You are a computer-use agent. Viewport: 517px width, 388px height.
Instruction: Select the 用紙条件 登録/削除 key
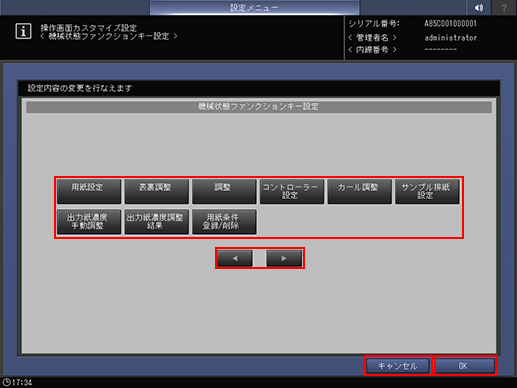(224, 222)
